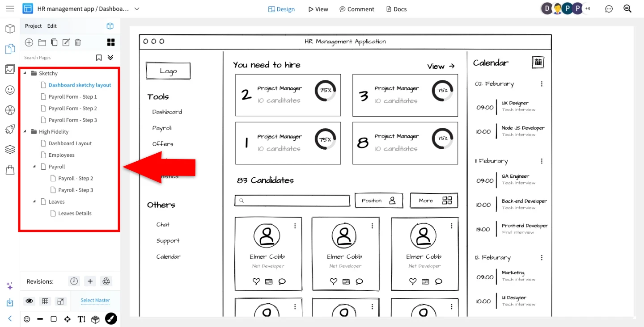Open the pages panel in left sidebar
Screen dimensions: 644x327
click(x=10, y=49)
